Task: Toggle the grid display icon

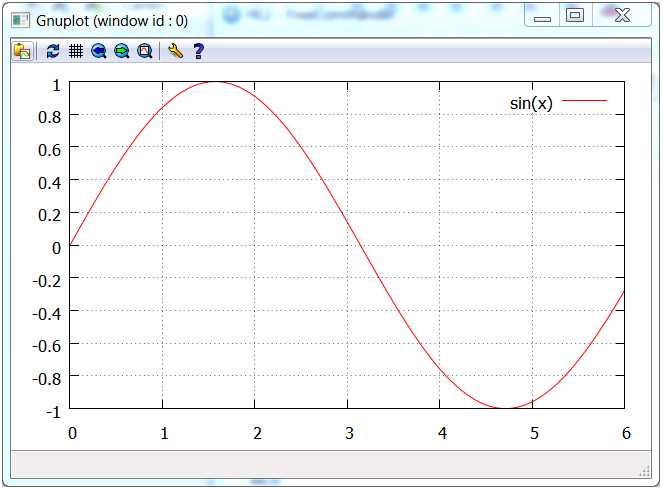Action: click(75, 51)
